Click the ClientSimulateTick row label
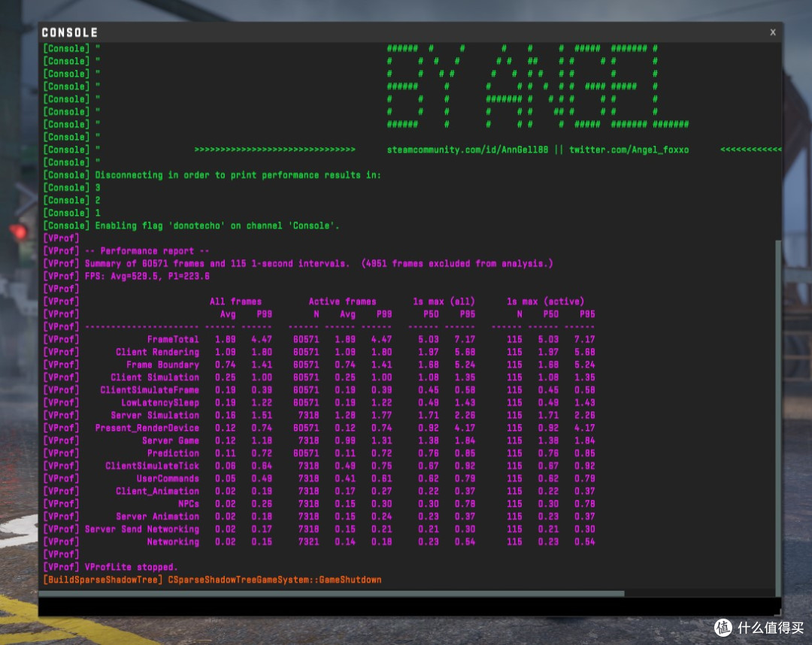 tap(152, 466)
